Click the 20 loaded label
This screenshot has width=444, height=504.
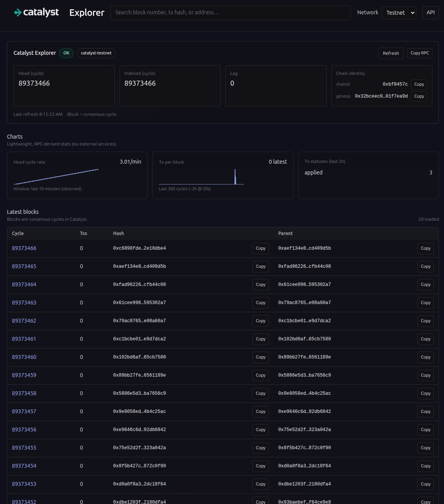coord(429,219)
